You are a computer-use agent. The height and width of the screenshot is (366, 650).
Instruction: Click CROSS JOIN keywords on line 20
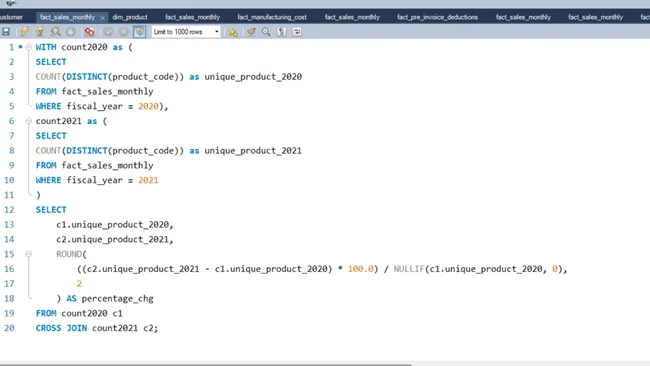(61, 328)
